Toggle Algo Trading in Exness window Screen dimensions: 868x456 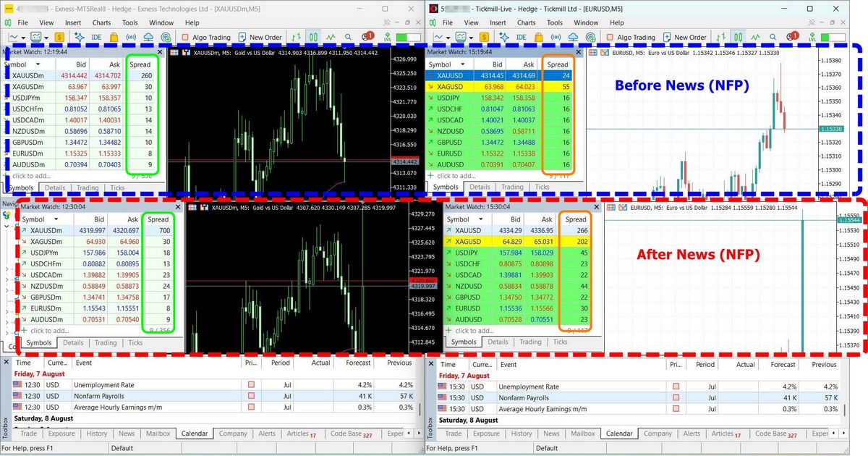[x=205, y=37]
